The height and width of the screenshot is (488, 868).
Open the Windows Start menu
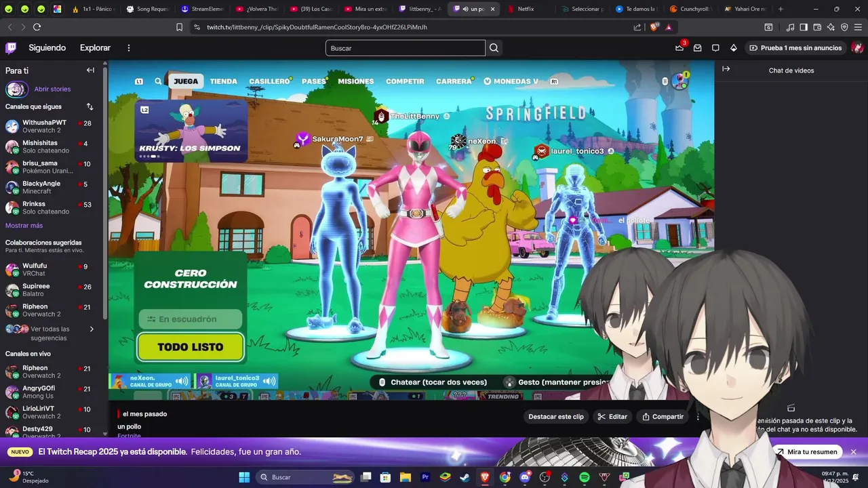point(244,477)
